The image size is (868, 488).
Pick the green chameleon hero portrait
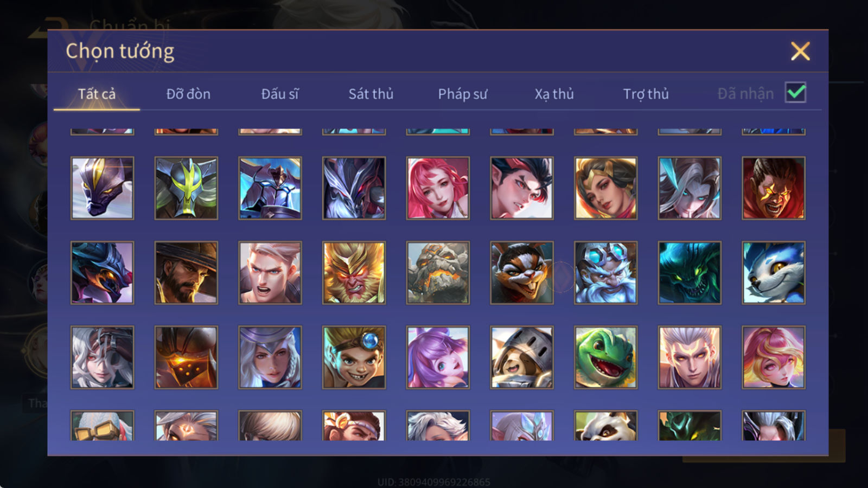tap(605, 357)
